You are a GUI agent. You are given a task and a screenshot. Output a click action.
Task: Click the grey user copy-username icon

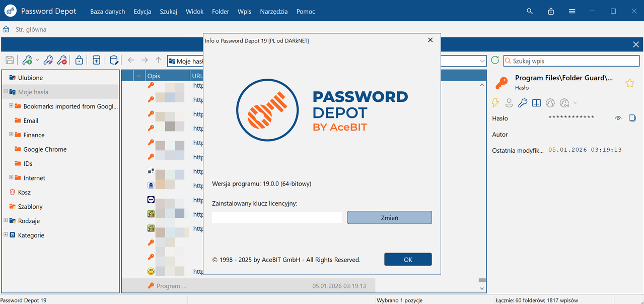pyautogui.click(x=509, y=103)
